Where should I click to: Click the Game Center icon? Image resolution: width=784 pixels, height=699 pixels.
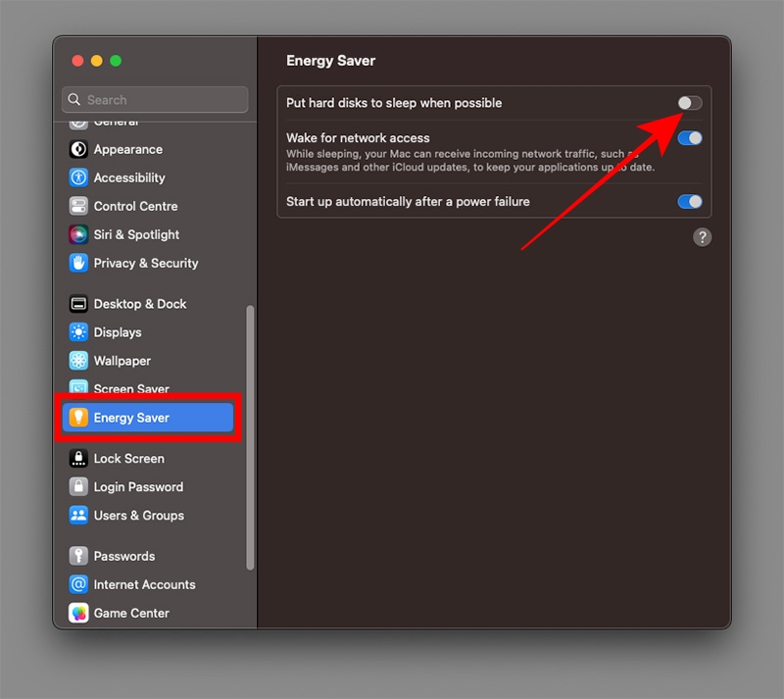point(78,613)
